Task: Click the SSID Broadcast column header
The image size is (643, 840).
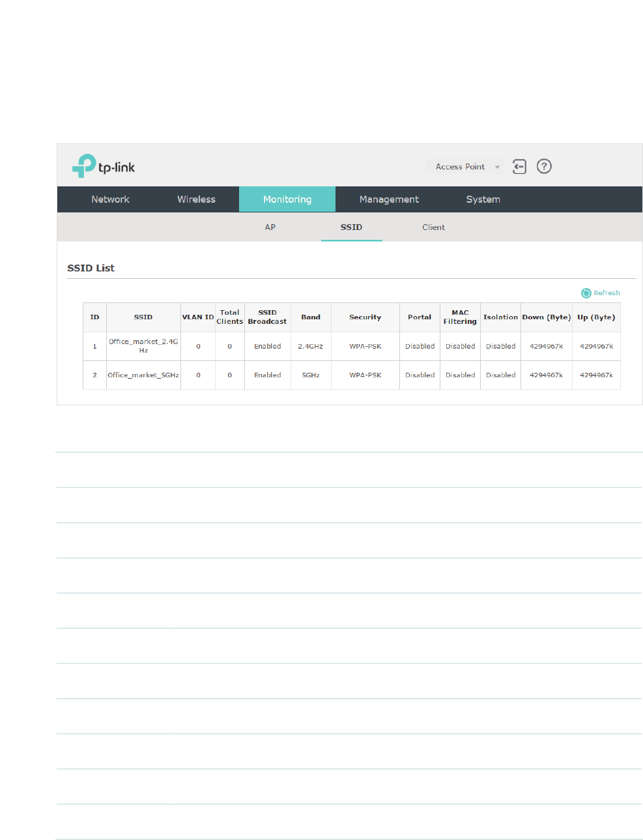Action: pos(267,317)
